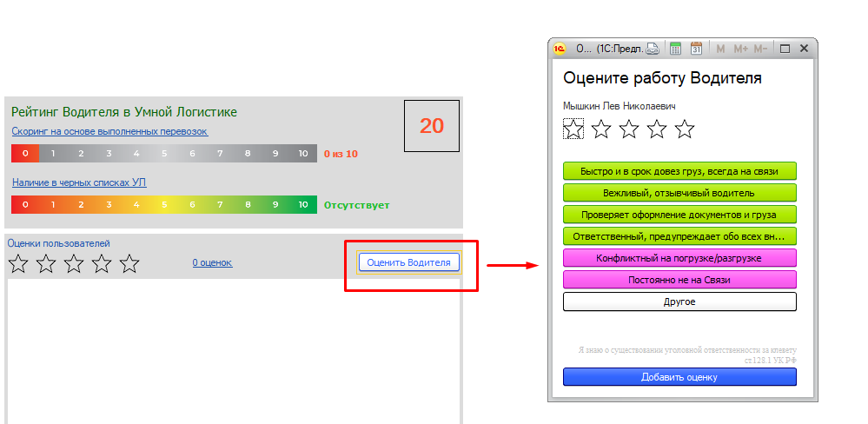Click the 'Оценить Водителя' button

pyautogui.click(x=409, y=262)
